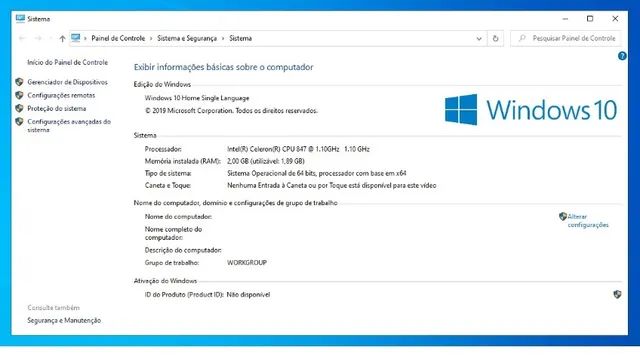Click the Intel(R) Celeron(R) CPU 847 processor value
Screen dimensions: 640x362
click(x=298, y=149)
